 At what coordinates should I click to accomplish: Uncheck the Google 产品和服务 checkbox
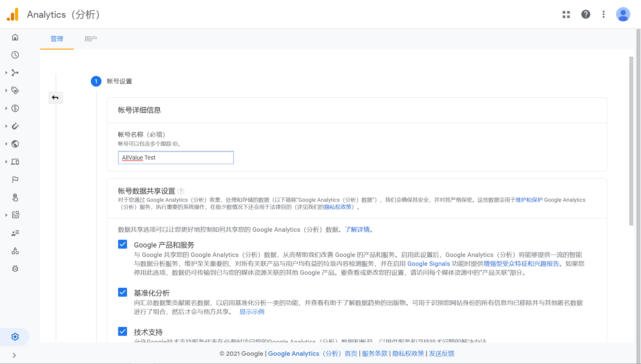123,244
